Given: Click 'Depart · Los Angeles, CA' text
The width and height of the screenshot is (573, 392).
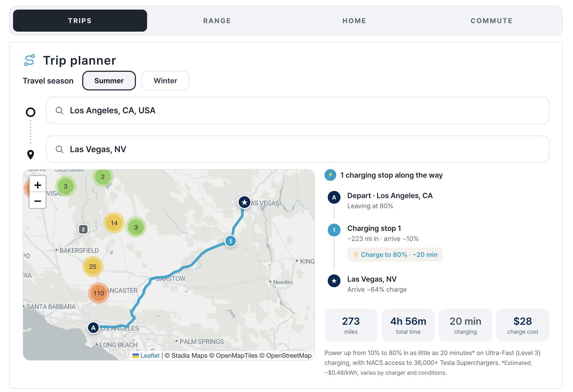Looking at the screenshot, I should [390, 195].
